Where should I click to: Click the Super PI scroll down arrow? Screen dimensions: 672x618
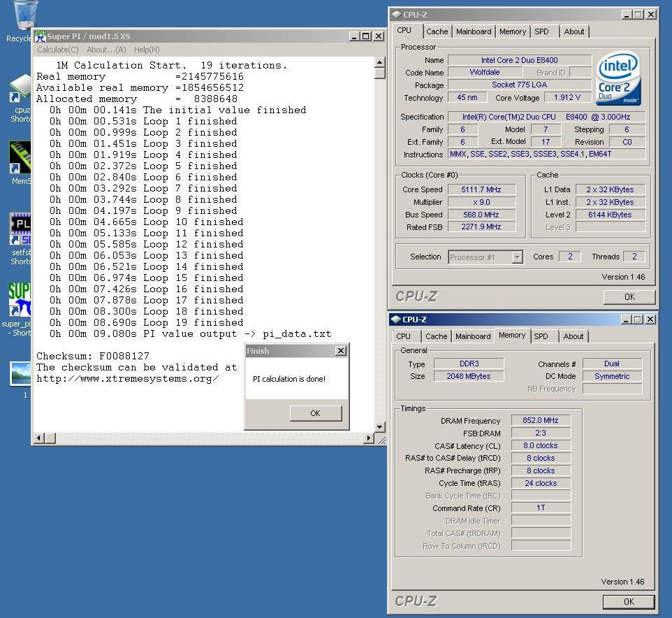(379, 426)
